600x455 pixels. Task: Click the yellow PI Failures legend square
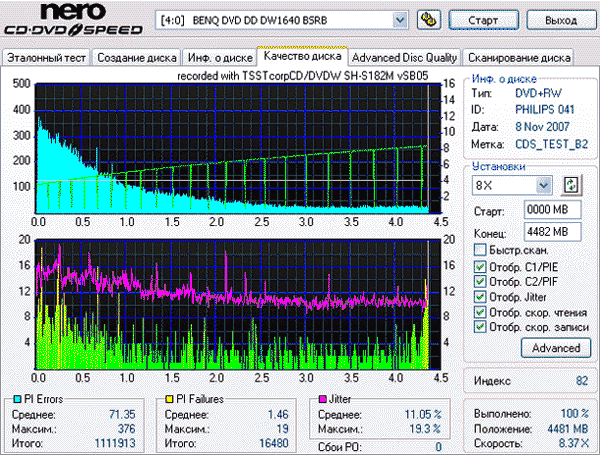point(169,399)
